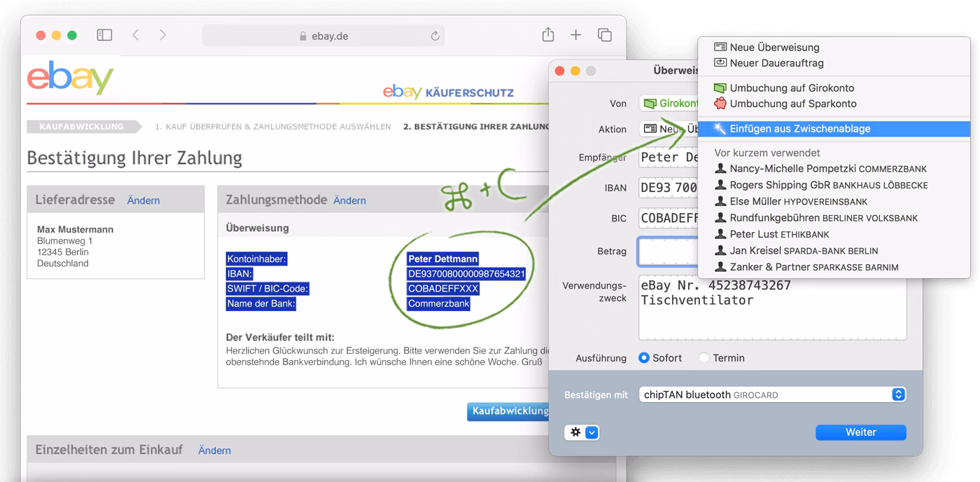Toggle Safari sidebar icon

[x=104, y=35]
